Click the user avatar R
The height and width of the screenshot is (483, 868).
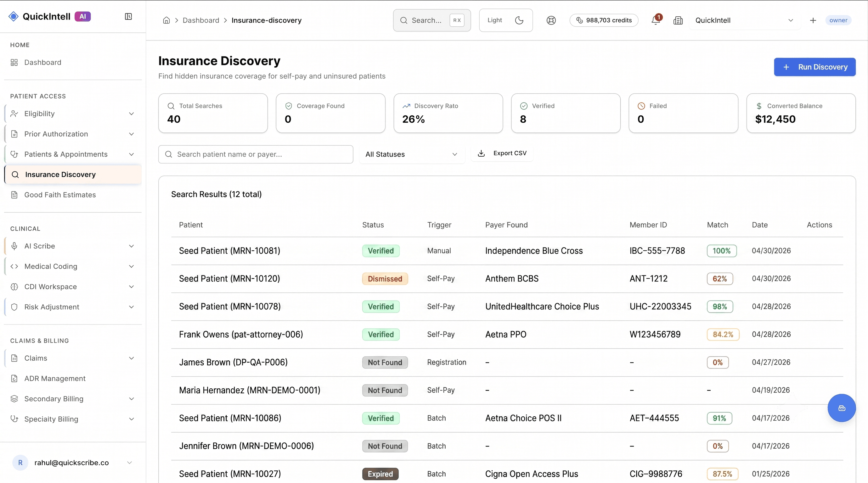[x=20, y=463]
